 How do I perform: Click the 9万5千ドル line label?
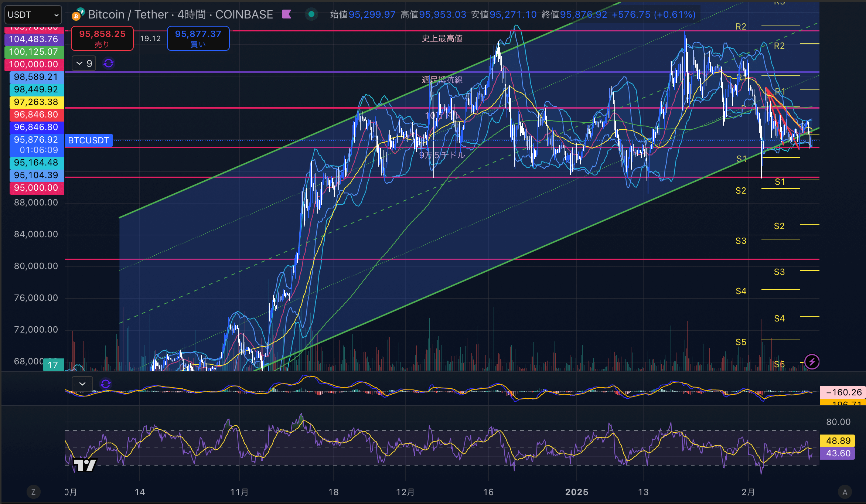(x=442, y=155)
